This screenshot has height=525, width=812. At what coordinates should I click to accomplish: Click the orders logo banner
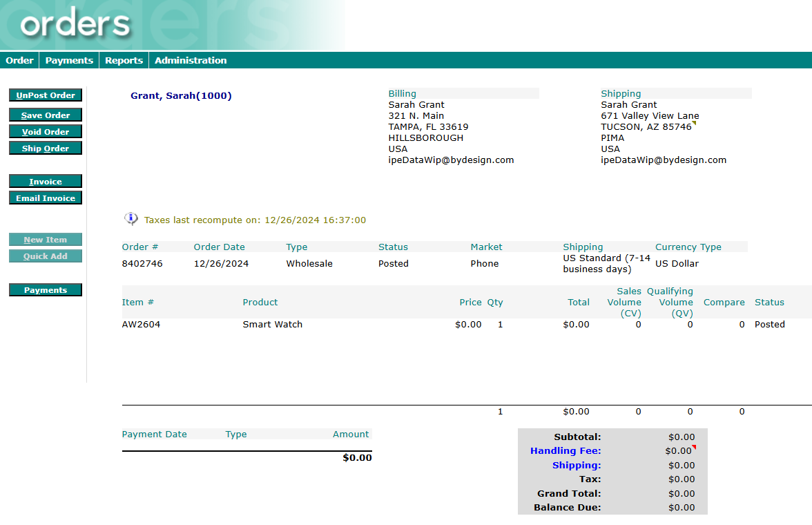point(76,25)
